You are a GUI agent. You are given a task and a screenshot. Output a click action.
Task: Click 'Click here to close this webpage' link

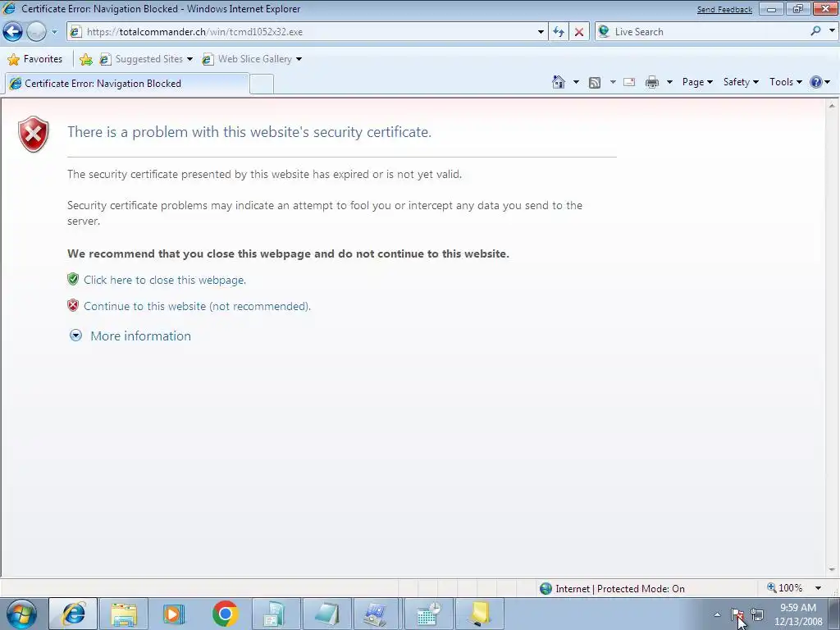[165, 281]
